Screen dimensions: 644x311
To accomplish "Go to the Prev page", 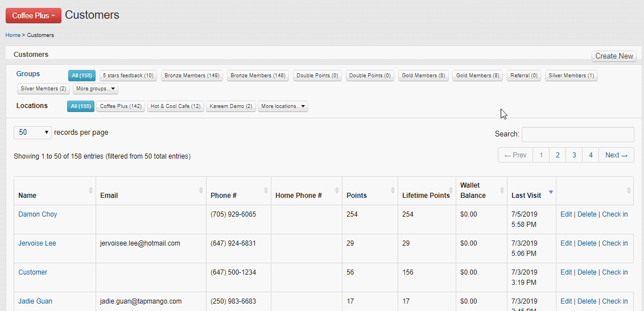I will coord(515,155).
